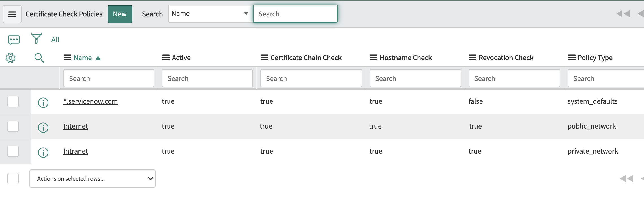Preview the *.servicenow.com record info icon
This screenshot has height=217, width=644.
(x=43, y=103)
